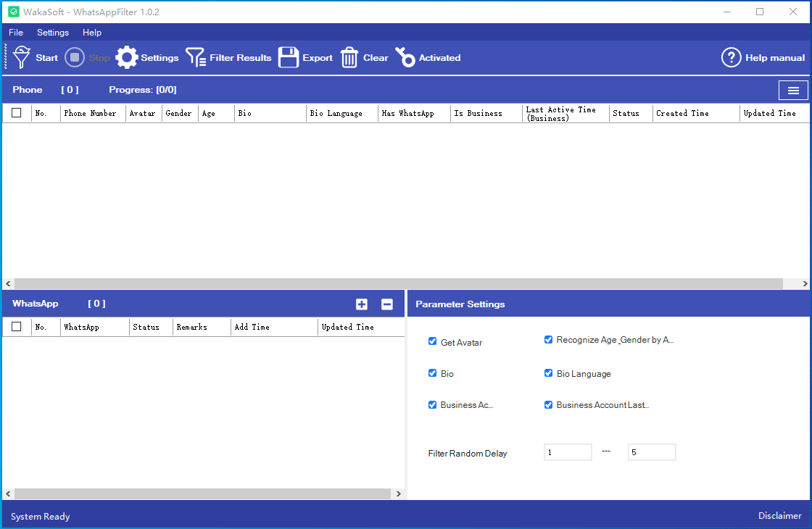Click the Bio column header in Phone table
812x529 pixels.
[x=270, y=113]
